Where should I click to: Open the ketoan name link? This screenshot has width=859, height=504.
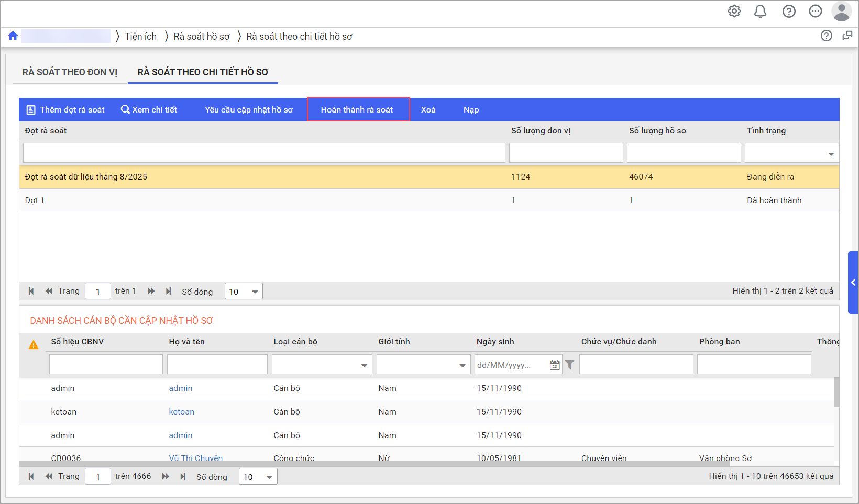(181, 412)
